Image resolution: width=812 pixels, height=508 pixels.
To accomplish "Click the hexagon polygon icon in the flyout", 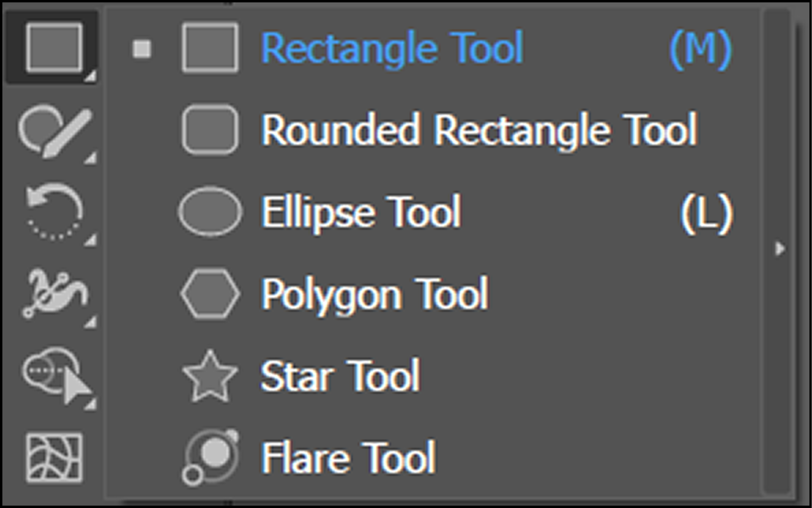I will click(x=210, y=294).
